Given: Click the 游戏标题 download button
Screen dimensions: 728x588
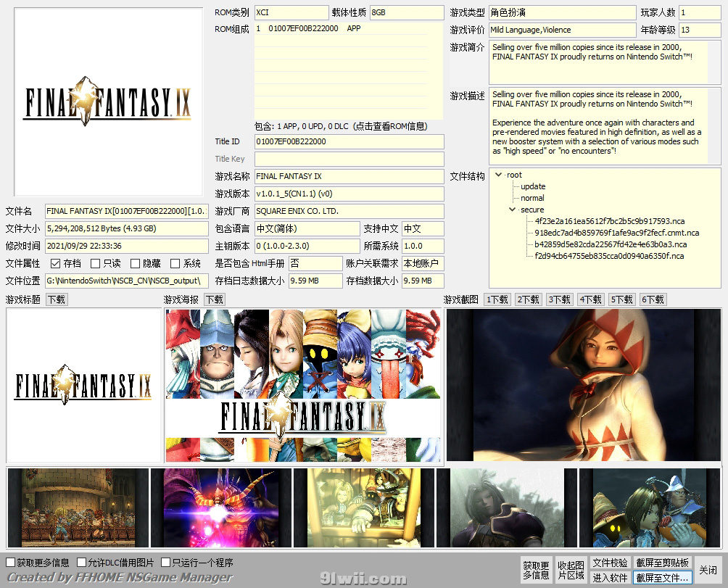Looking at the screenshot, I should 56,299.
